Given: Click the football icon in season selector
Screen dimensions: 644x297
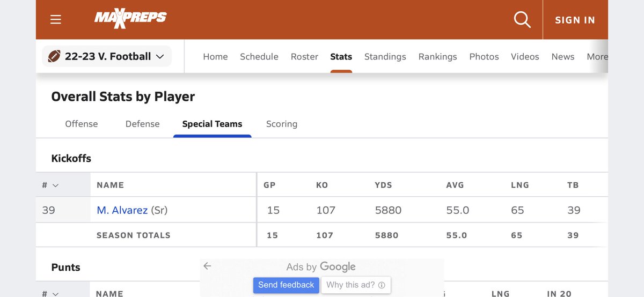Looking at the screenshot, I should click(54, 56).
